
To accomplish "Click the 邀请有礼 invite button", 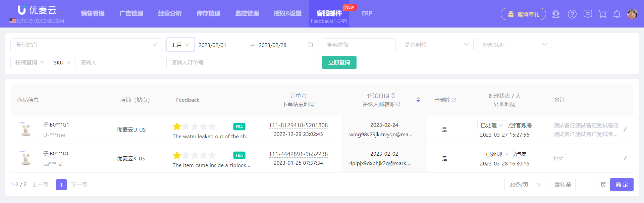I will coord(523,14).
